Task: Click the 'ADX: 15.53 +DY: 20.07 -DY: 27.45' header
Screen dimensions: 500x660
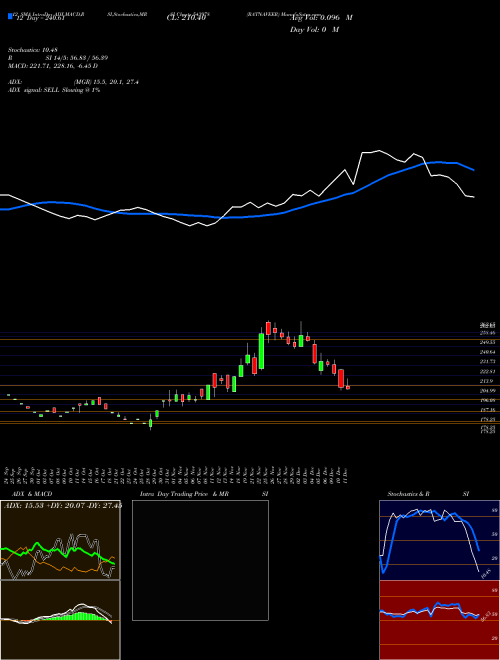Action: pyautogui.click(x=63, y=506)
